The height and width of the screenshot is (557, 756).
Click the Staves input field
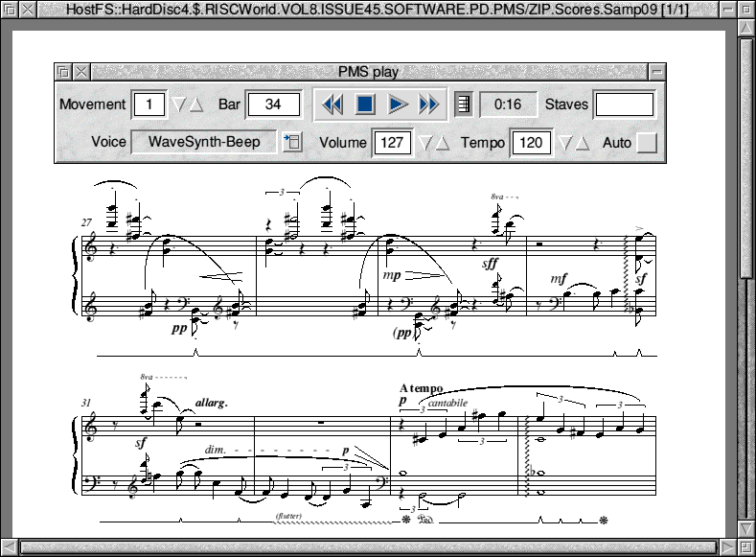coord(624,104)
